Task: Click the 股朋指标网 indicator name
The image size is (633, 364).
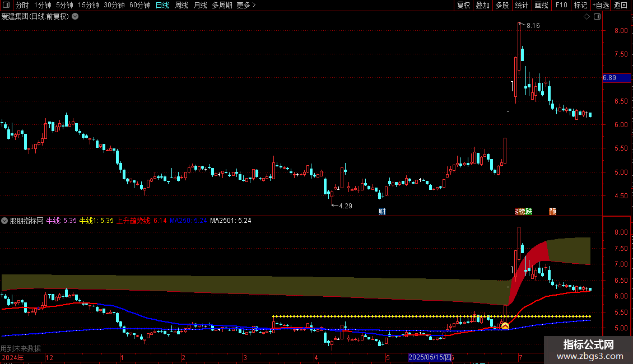Action: [27, 221]
